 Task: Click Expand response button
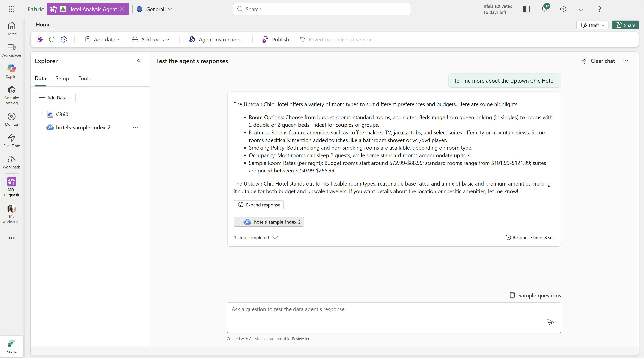pos(258,205)
